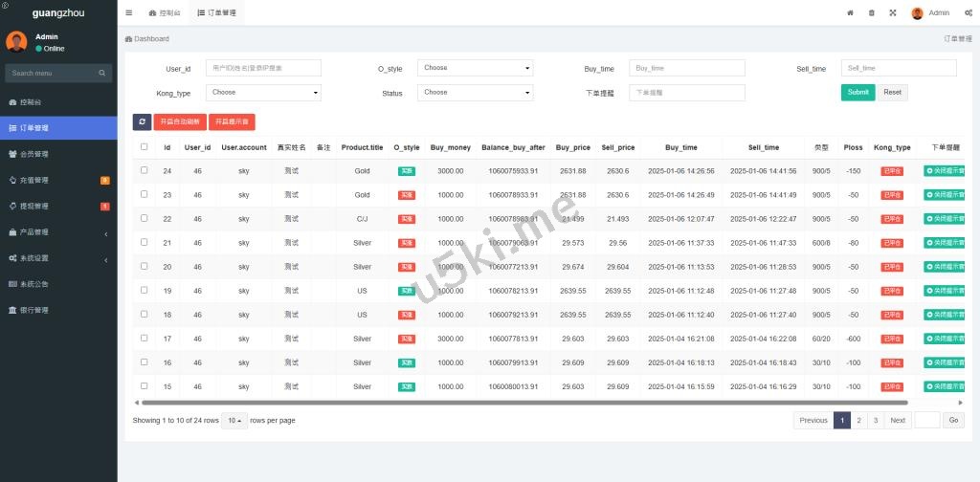The width and height of the screenshot is (980, 482).
Task: Click the green Submit button
Action: (857, 93)
